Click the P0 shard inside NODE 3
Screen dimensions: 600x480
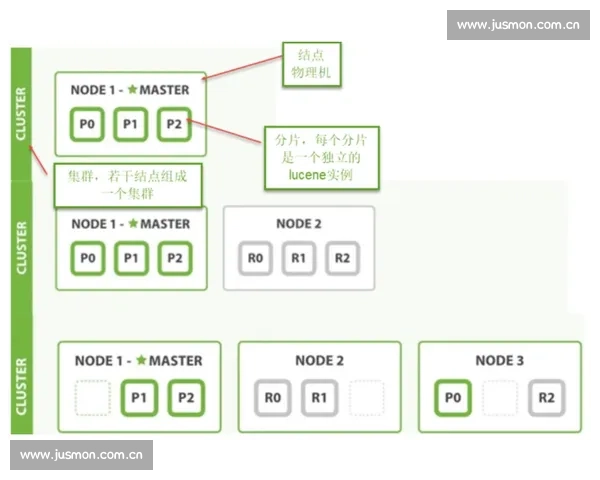pyautogui.click(x=455, y=397)
